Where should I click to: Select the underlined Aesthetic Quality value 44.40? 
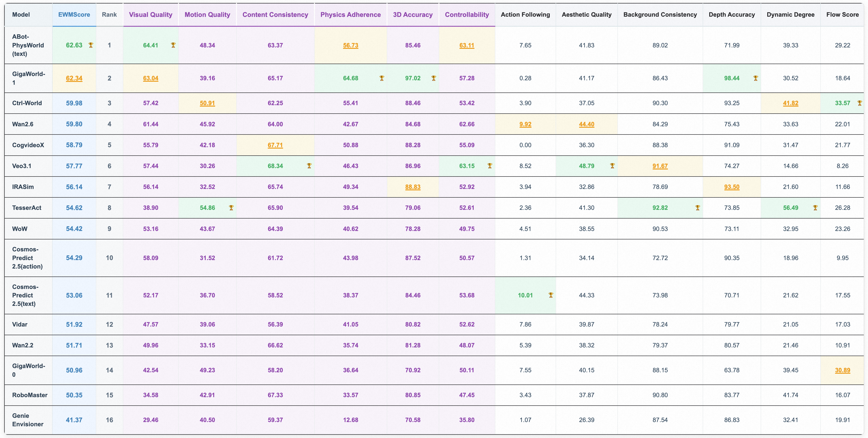click(x=587, y=124)
